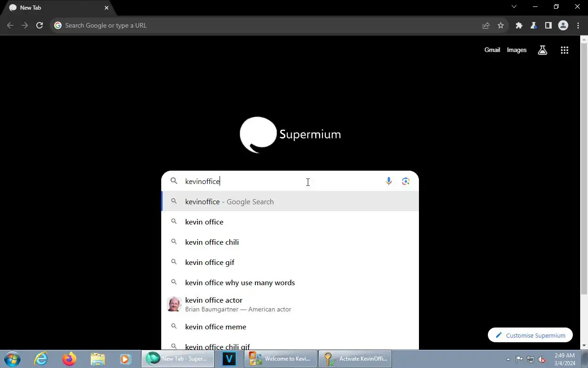
Task: Switch to the Activate KevinOffi... taskbar window
Action: [x=355, y=359]
